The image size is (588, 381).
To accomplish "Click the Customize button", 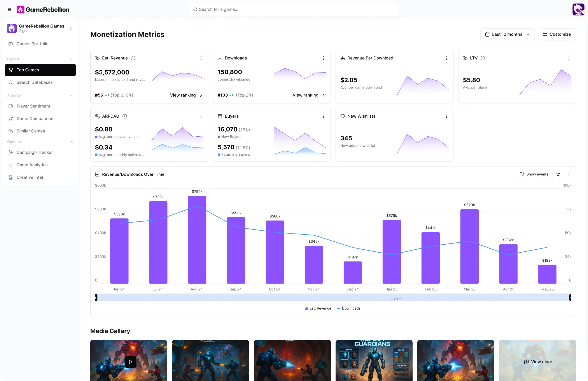I will coord(557,34).
